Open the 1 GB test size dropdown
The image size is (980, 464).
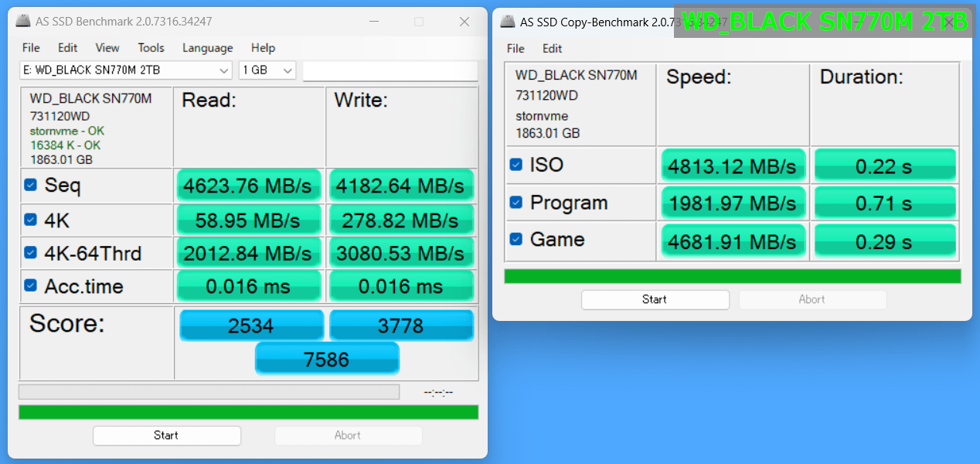[288, 70]
